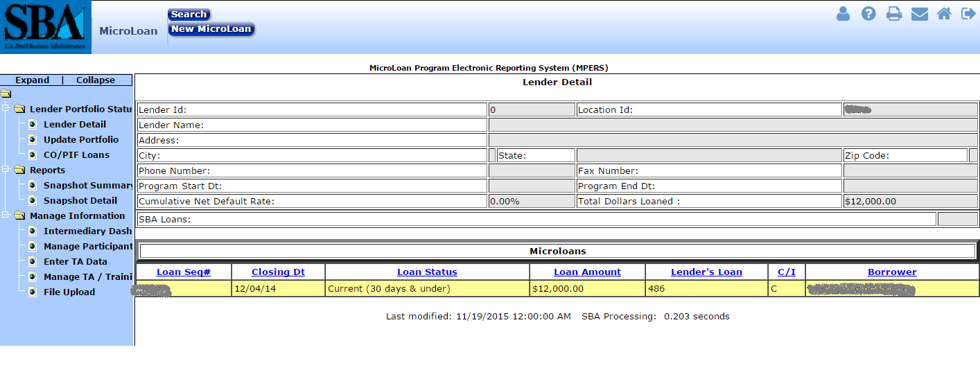The height and width of the screenshot is (370, 980).
Task: Click the Cumulative Net Default Rate value field
Action: [x=532, y=201]
